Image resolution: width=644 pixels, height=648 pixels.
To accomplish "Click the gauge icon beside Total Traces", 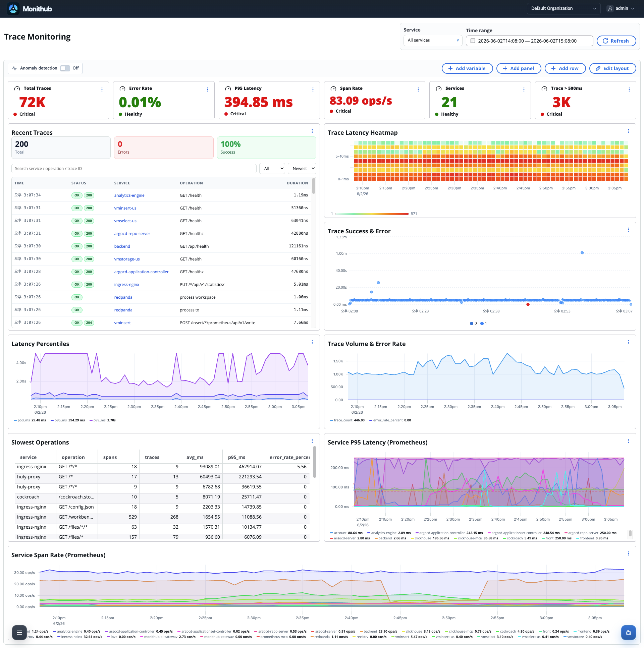I will 17,89.
